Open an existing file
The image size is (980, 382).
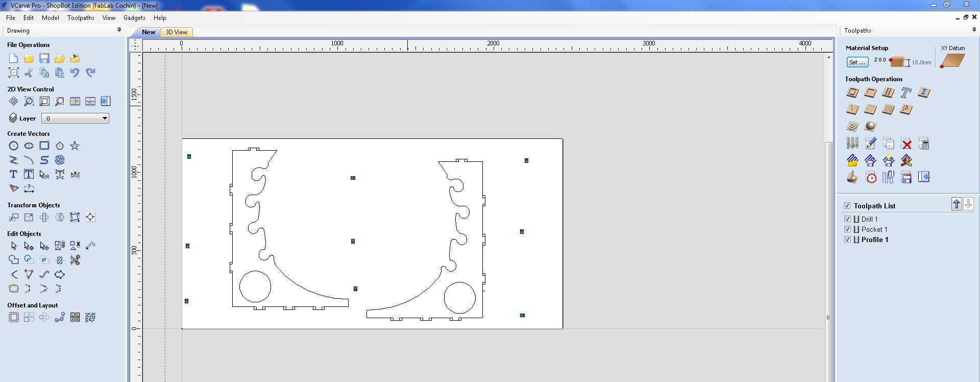pos(29,58)
